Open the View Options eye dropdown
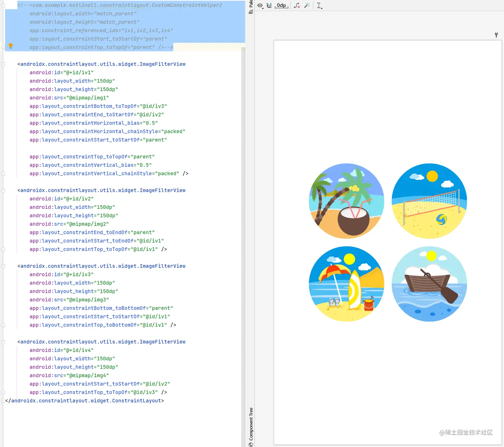504x447 pixels. pos(260,6)
